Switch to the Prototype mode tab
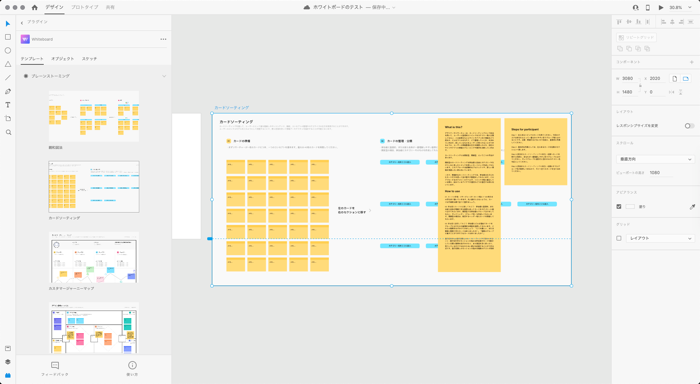This screenshot has height=384, width=700. pos(85,8)
